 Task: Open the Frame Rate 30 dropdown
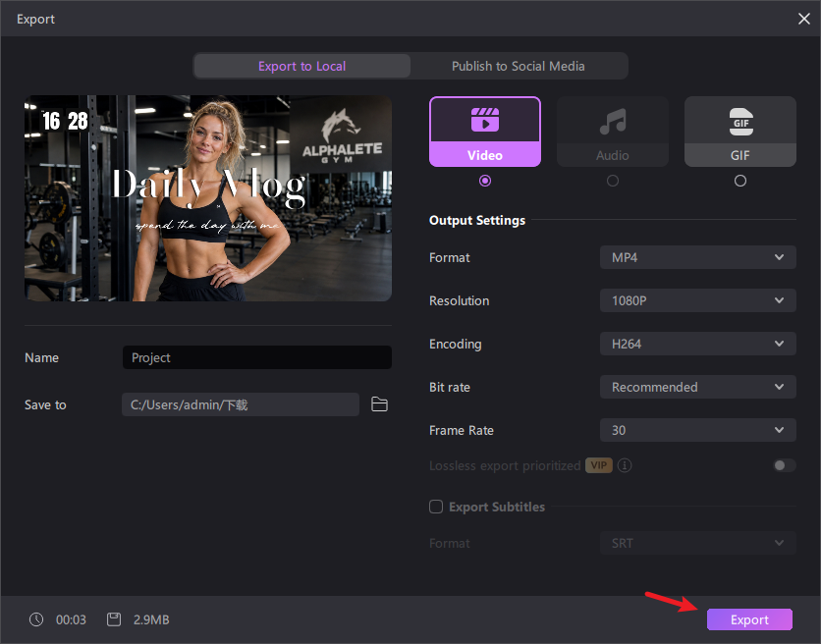[x=698, y=430]
